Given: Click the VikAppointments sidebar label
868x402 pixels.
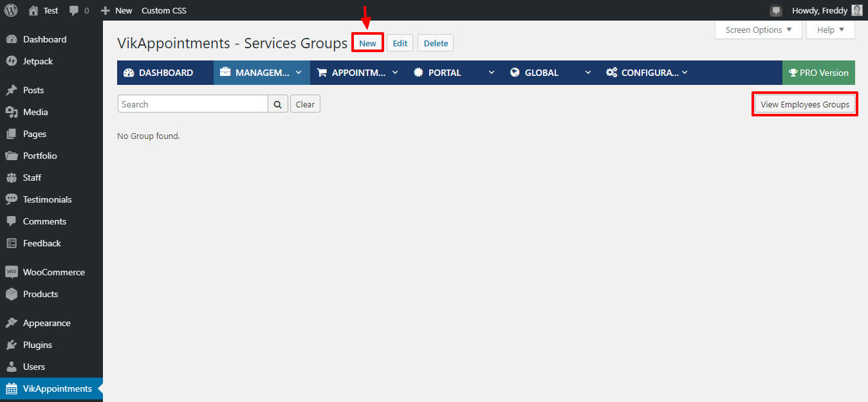Looking at the screenshot, I should coord(58,388).
